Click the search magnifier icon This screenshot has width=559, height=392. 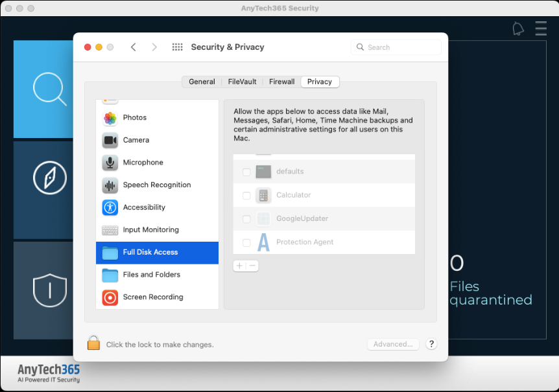[x=360, y=47]
